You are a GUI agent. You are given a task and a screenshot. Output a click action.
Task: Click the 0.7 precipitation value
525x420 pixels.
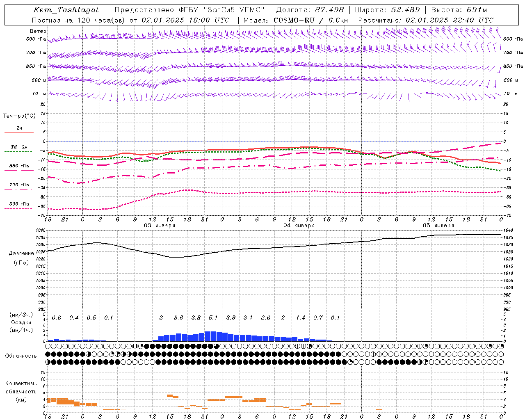pyautogui.click(x=318, y=317)
